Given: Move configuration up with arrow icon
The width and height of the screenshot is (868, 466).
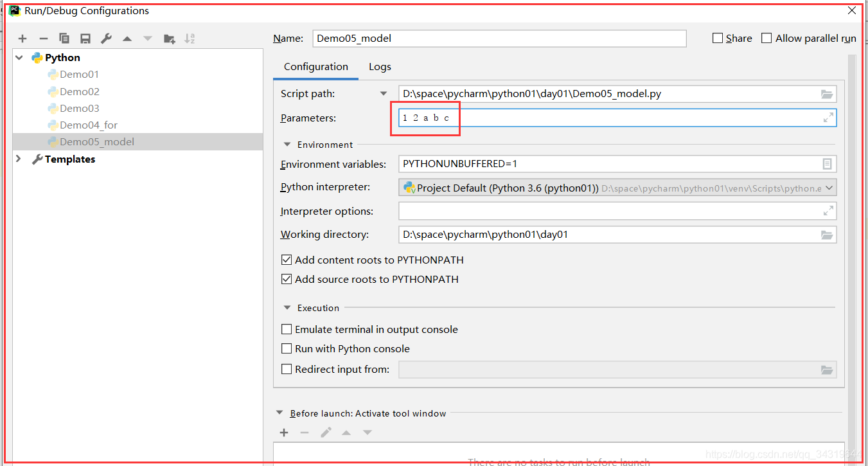Looking at the screenshot, I should [127, 39].
